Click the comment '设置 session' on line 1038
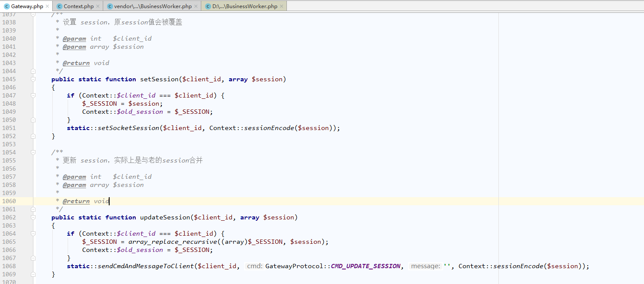The image size is (644, 284). coord(85,22)
